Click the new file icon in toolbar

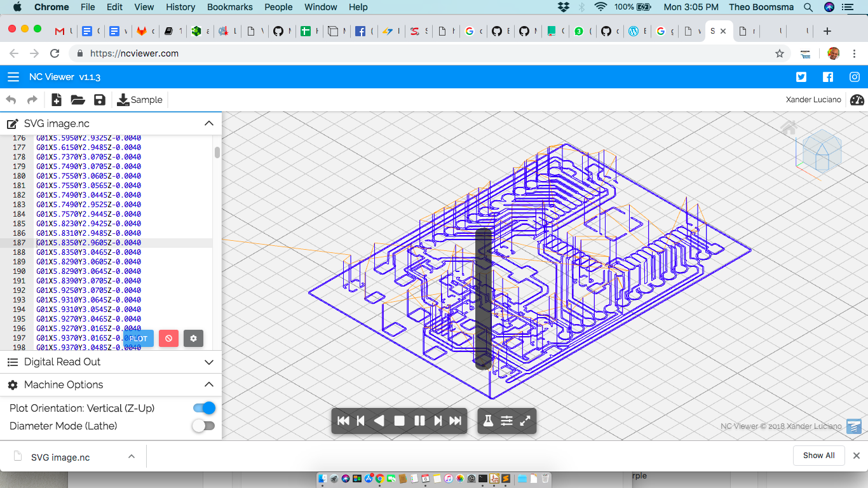coord(57,100)
